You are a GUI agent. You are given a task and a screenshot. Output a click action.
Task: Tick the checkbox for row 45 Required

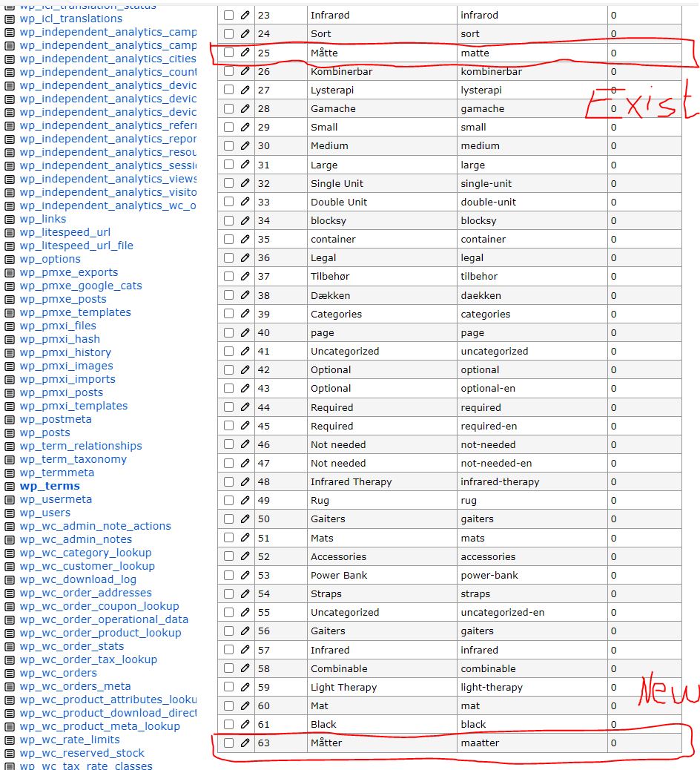[228, 426]
